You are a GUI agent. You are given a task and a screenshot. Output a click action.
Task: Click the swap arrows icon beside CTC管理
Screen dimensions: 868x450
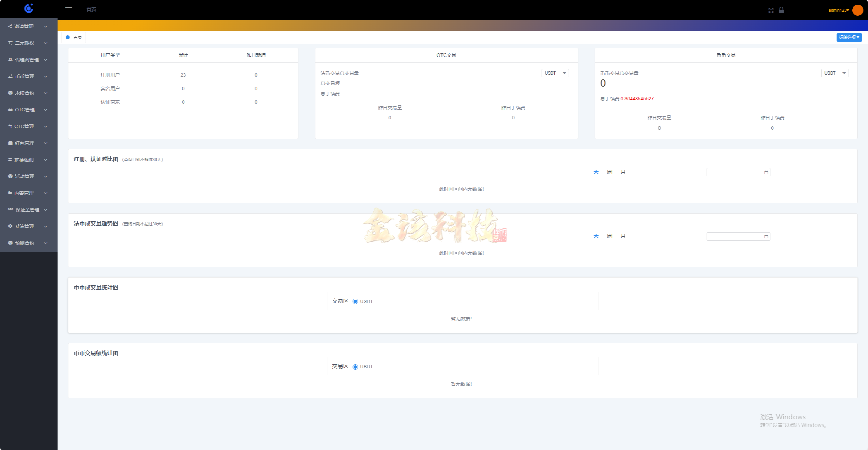[x=10, y=126]
